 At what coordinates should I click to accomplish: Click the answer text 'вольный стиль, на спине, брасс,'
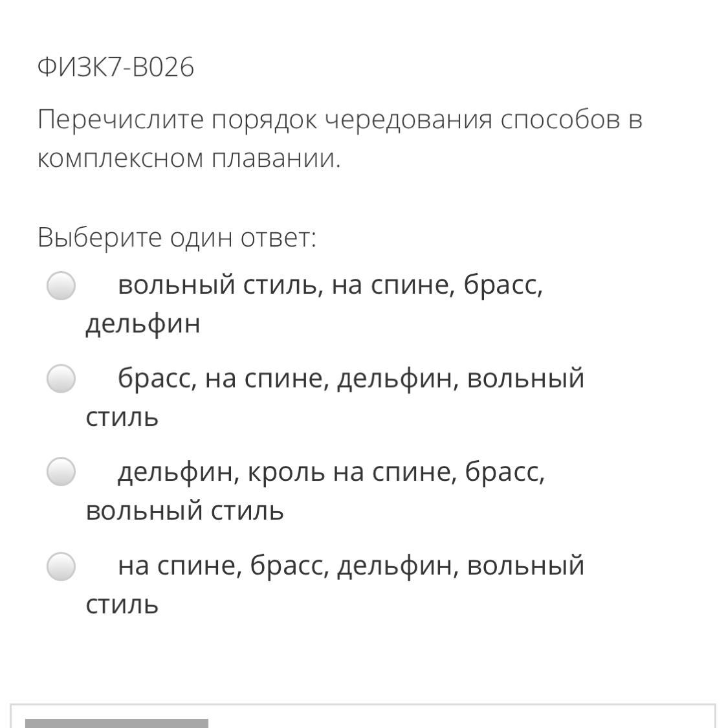[330, 285]
